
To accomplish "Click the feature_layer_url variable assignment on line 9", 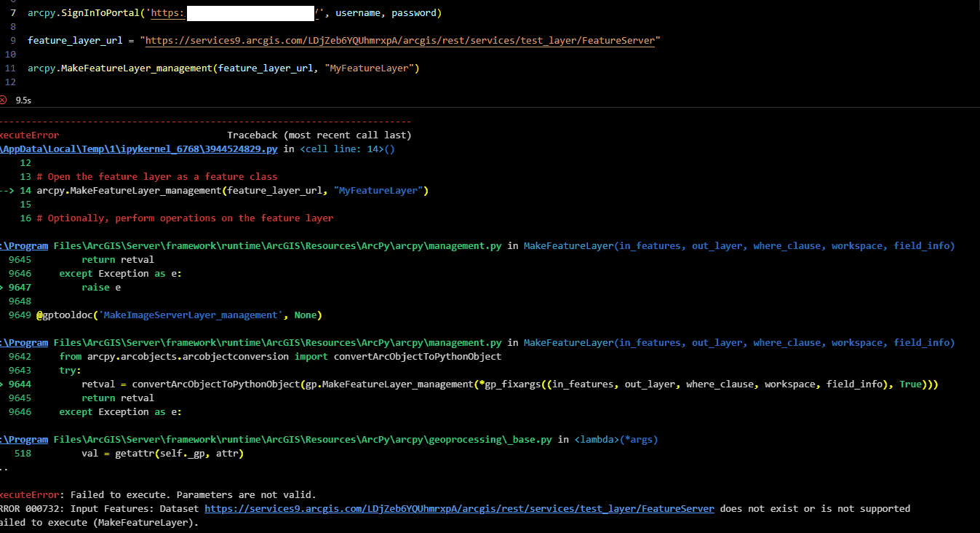I will point(75,41).
